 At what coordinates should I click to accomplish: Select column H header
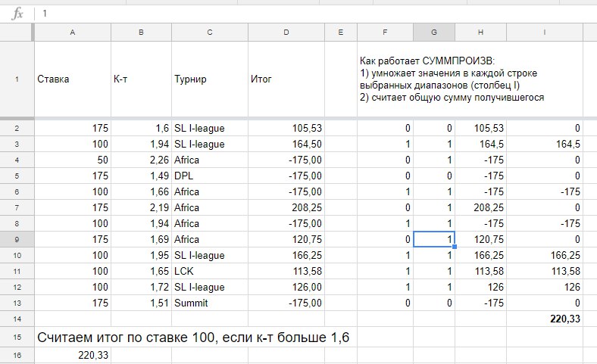480,33
